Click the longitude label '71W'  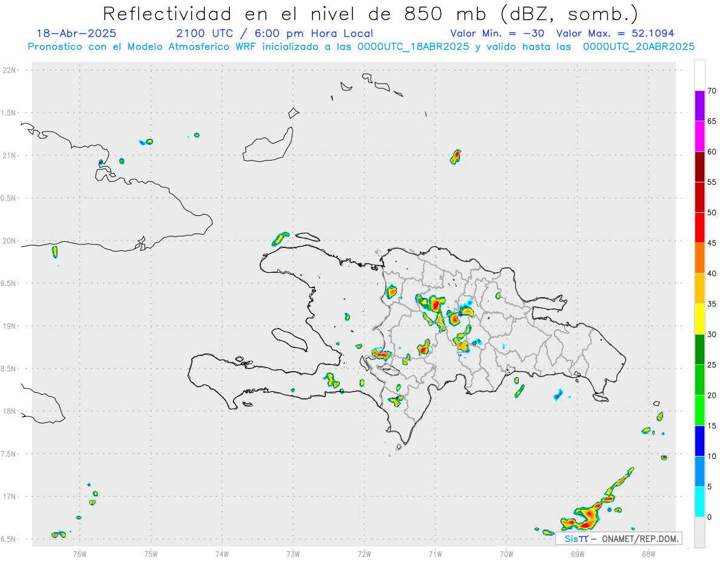tap(435, 554)
